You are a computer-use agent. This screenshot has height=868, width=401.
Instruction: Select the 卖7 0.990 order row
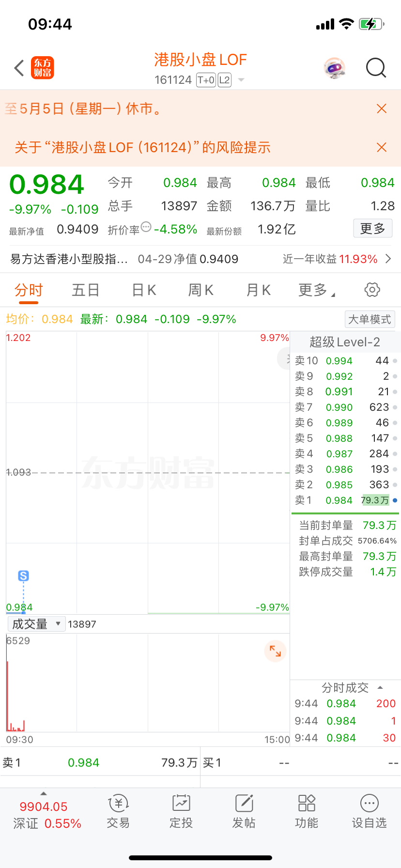[345, 407]
